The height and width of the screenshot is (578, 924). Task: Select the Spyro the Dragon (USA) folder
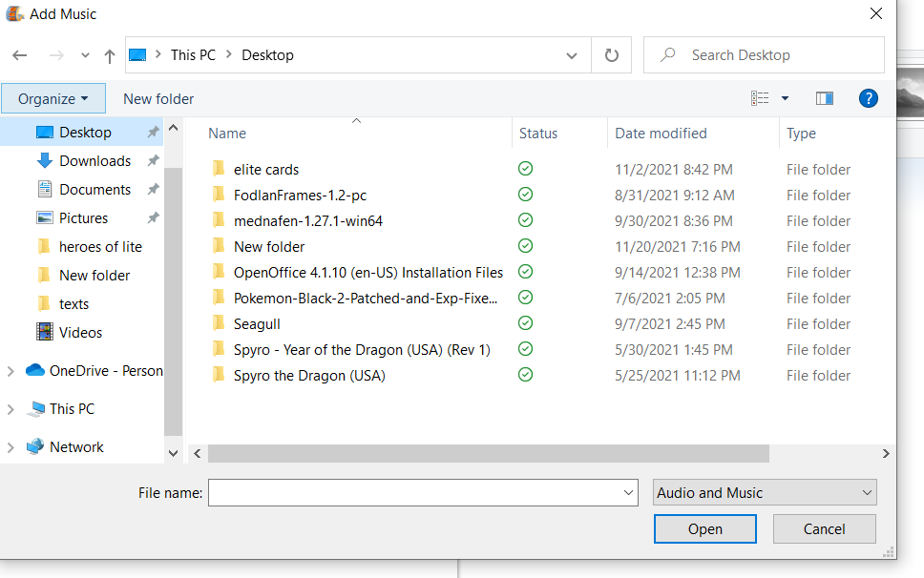309,376
